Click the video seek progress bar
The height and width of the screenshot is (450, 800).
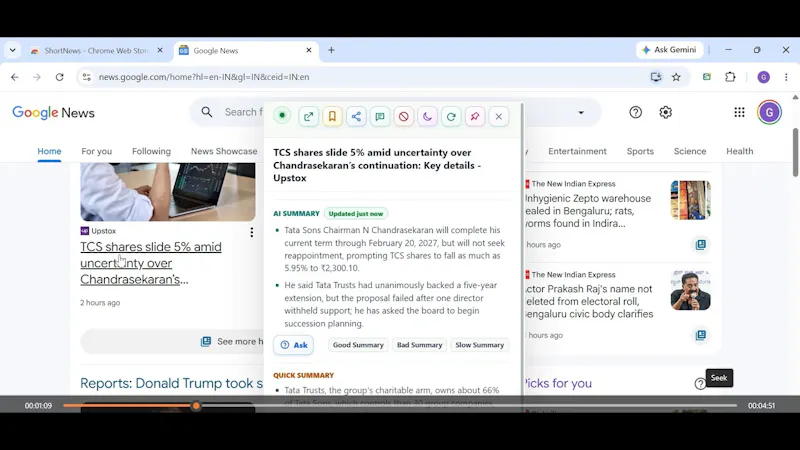pos(400,406)
